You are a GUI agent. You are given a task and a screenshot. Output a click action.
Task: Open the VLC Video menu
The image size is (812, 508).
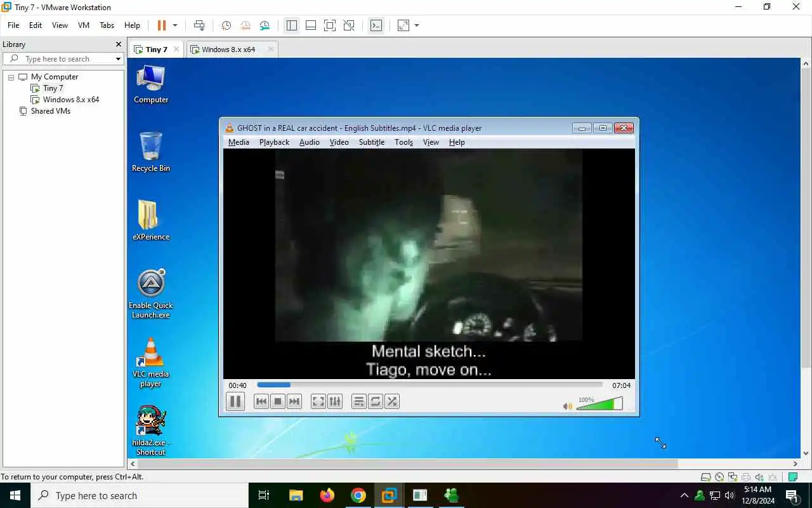point(339,142)
